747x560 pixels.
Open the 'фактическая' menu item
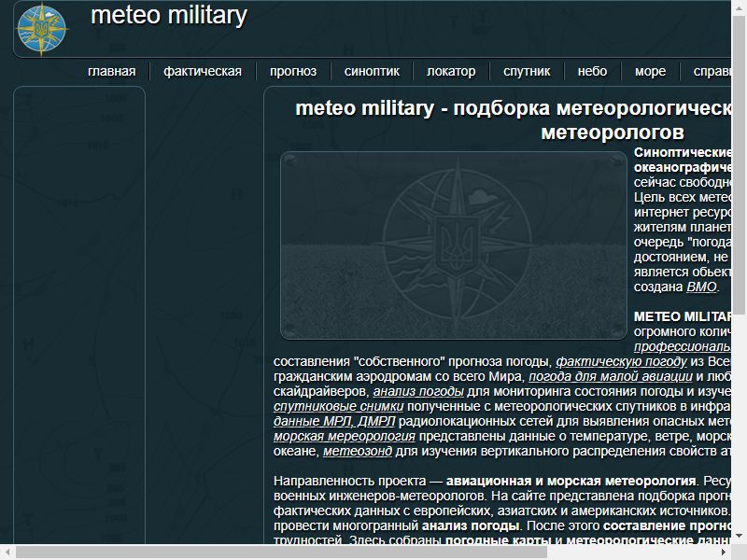pos(203,72)
